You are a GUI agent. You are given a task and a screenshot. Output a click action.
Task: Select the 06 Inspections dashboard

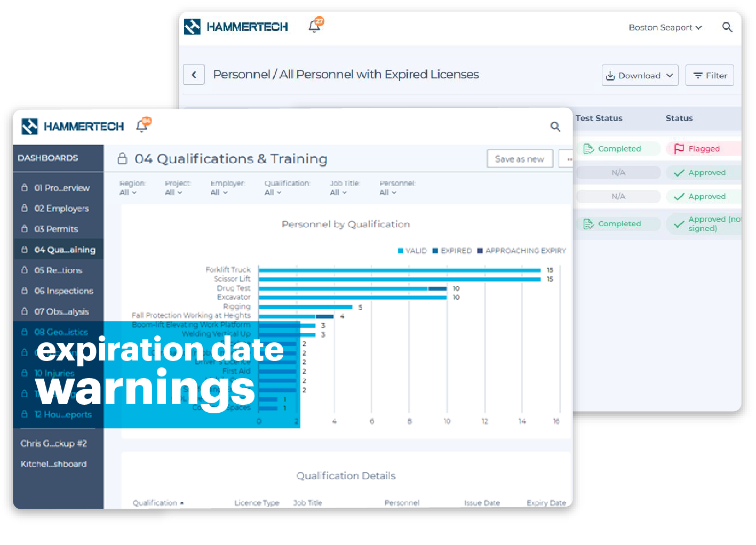point(63,291)
